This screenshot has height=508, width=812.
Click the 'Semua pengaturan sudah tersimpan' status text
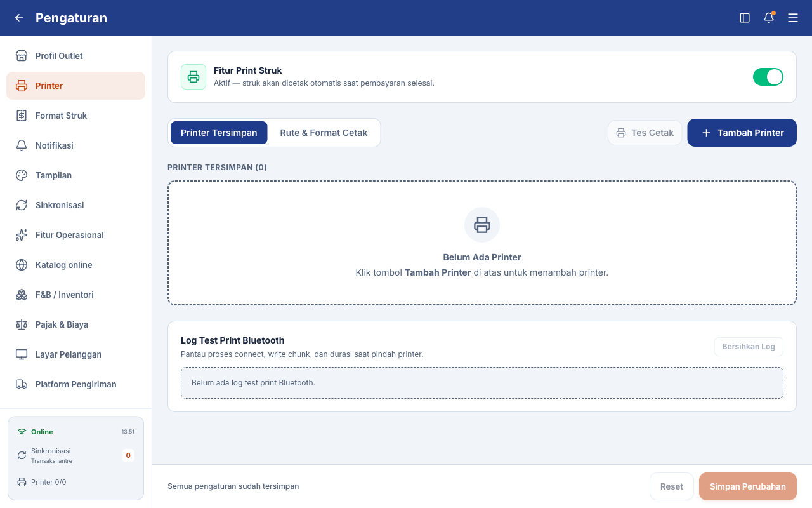tap(233, 486)
